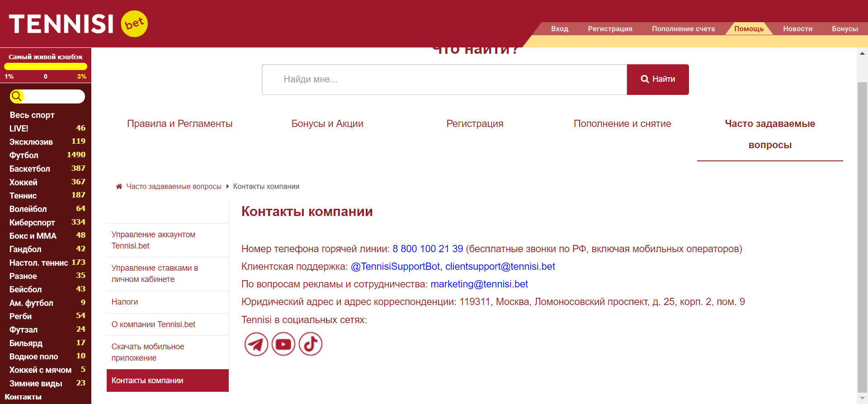The height and width of the screenshot is (404, 868).
Task: Open Скачать мобильное приложение
Action: [168, 352]
